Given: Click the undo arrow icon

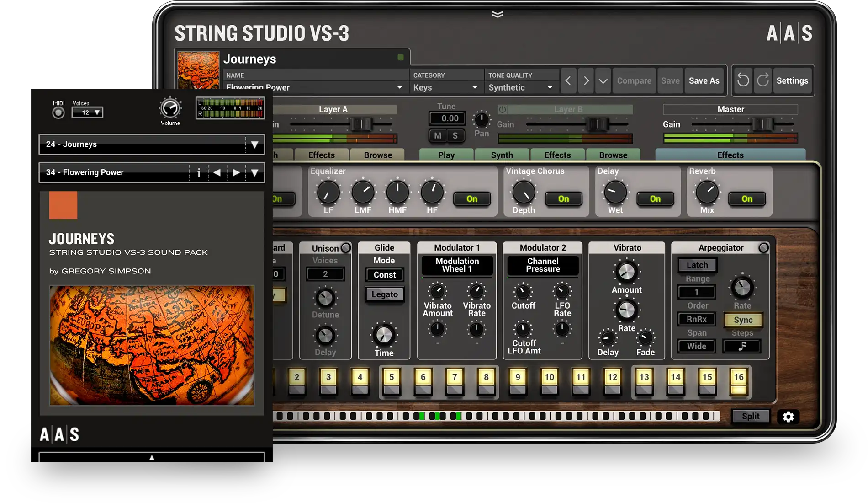Looking at the screenshot, I should click(x=743, y=81).
